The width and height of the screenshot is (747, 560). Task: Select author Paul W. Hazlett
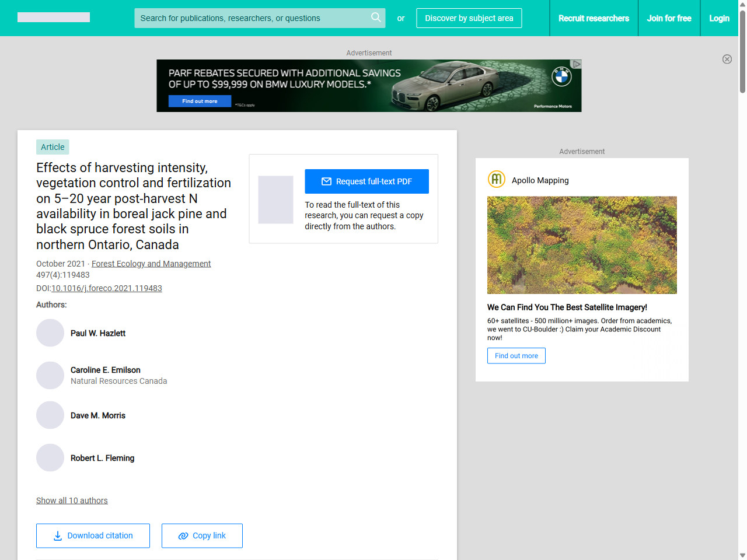(97, 332)
